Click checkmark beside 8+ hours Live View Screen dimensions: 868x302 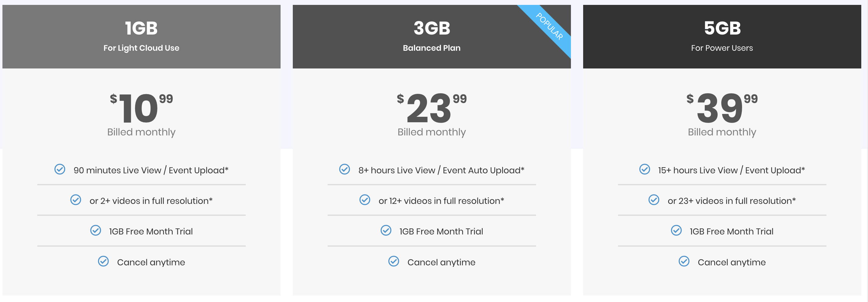tap(344, 169)
